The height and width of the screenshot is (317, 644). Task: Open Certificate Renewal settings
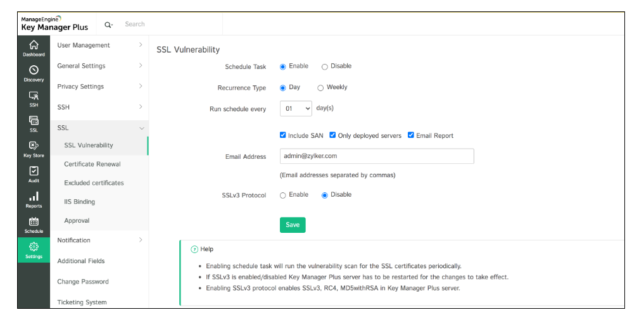point(92,165)
